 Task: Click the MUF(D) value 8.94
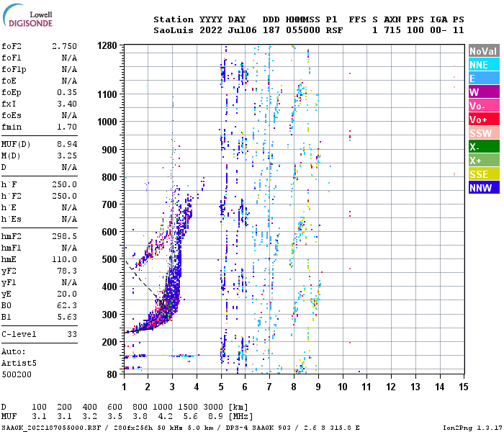pyautogui.click(x=67, y=144)
